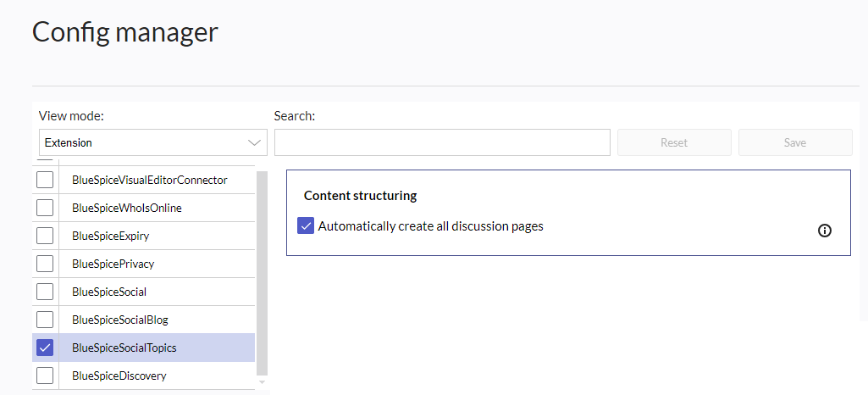Select BlueSpiceDiscovery list entry text
This screenshot has width=868, height=395.
coord(119,376)
